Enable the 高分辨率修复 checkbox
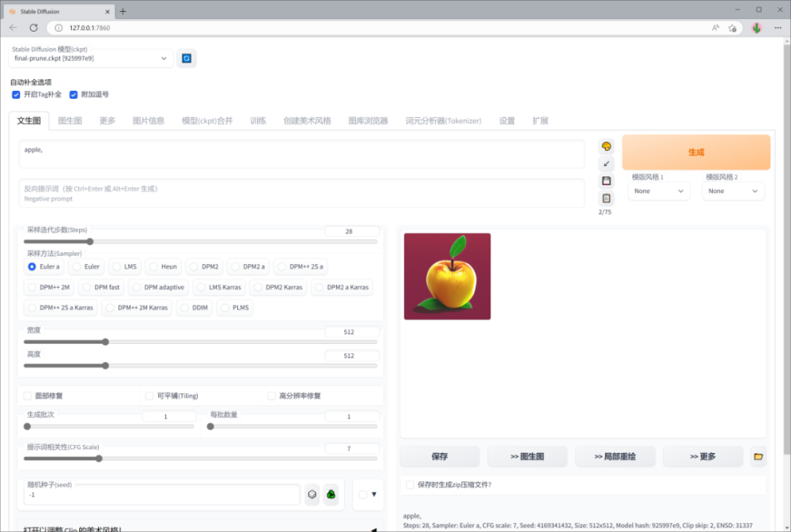Image resolution: width=791 pixels, height=532 pixels. click(x=271, y=396)
